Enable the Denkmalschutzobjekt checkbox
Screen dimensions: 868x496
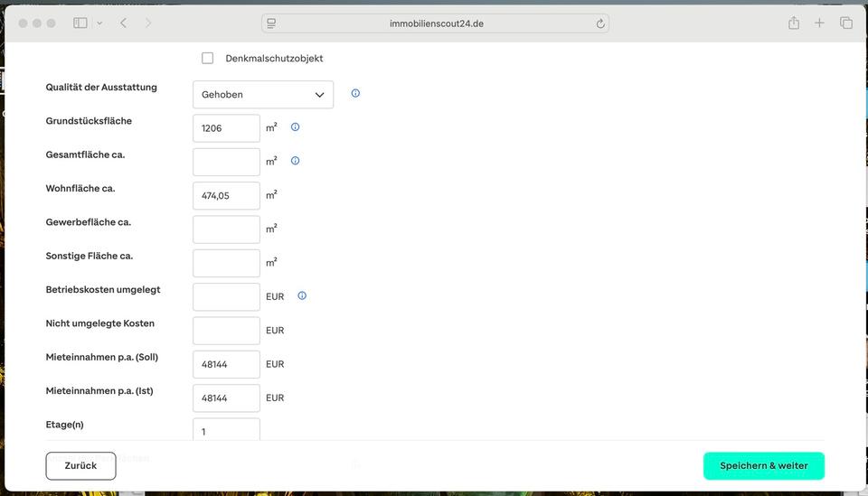[208, 58]
